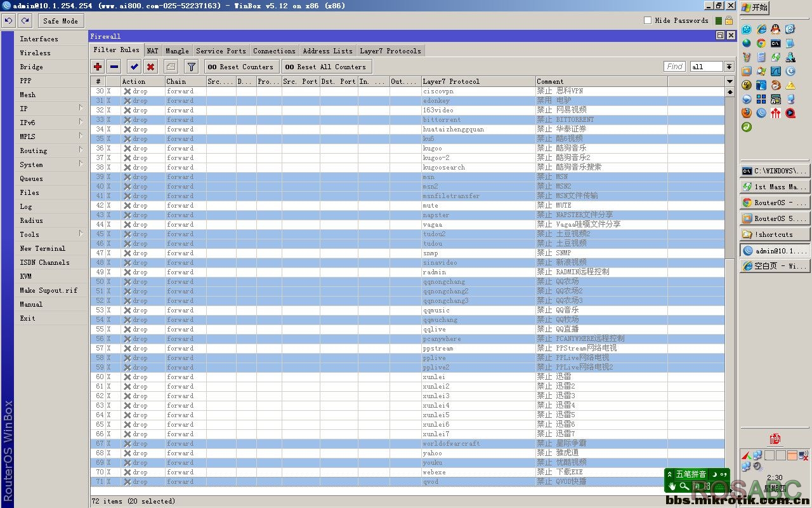Click the Undo arrow icon
This screenshot has height=508, width=812.
(x=8, y=21)
